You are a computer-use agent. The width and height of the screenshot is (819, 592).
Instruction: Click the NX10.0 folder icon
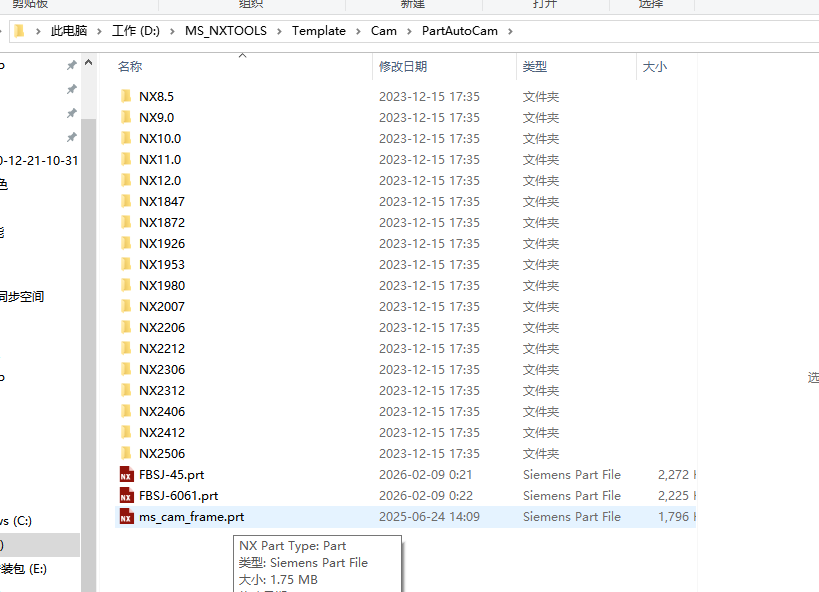click(x=126, y=138)
